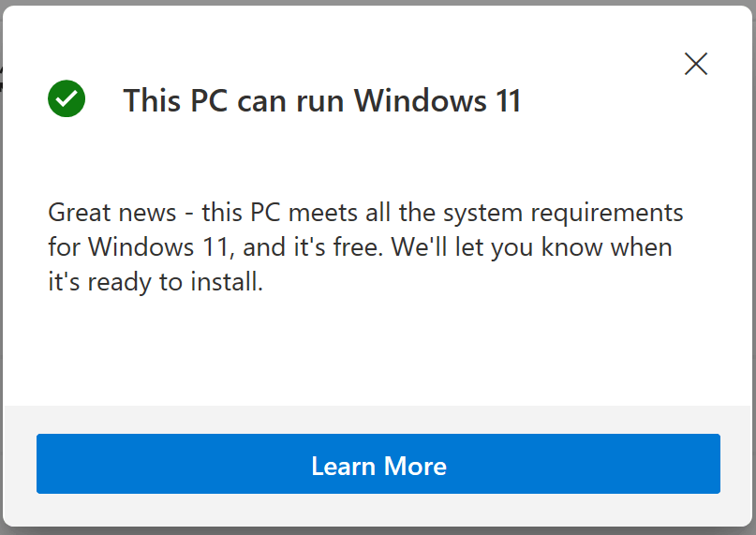756x535 pixels.
Task: Click the green checkmark success icon
Action: tap(67, 98)
